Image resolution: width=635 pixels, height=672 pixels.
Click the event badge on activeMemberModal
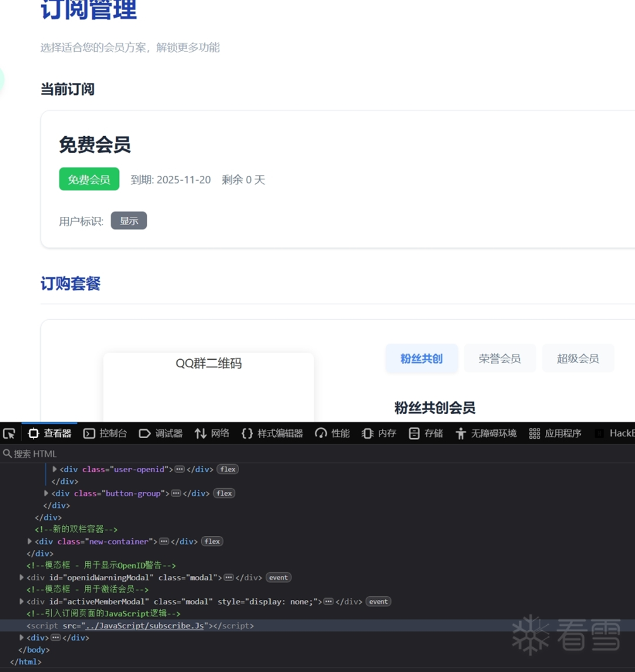coord(379,601)
